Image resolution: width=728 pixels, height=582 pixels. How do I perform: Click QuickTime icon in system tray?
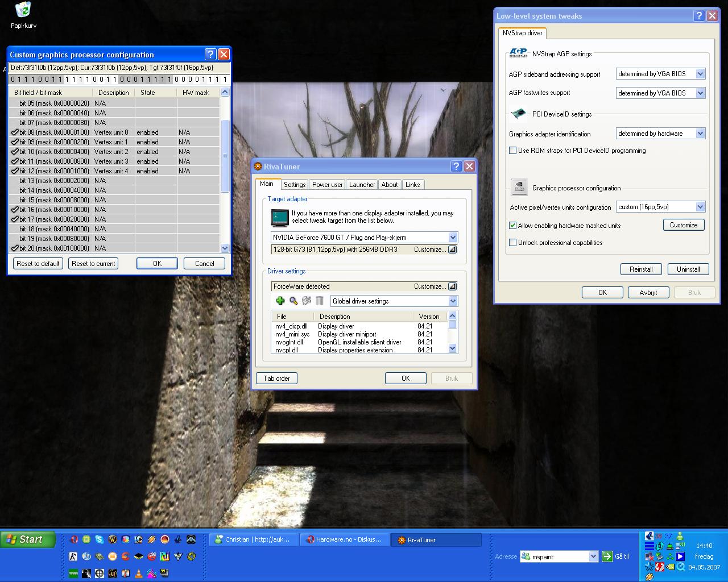(x=680, y=567)
